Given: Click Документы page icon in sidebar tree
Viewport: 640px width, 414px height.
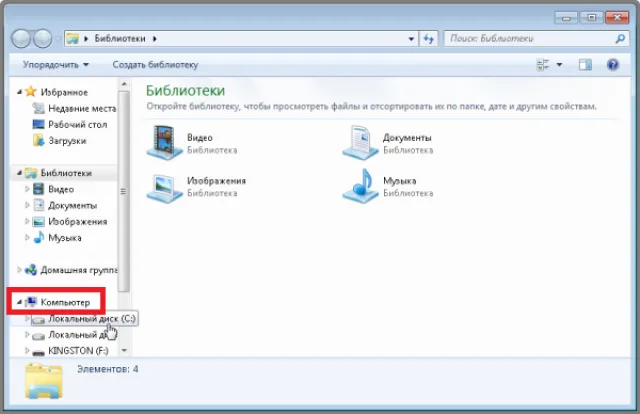Looking at the screenshot, I should pos(38,205).
